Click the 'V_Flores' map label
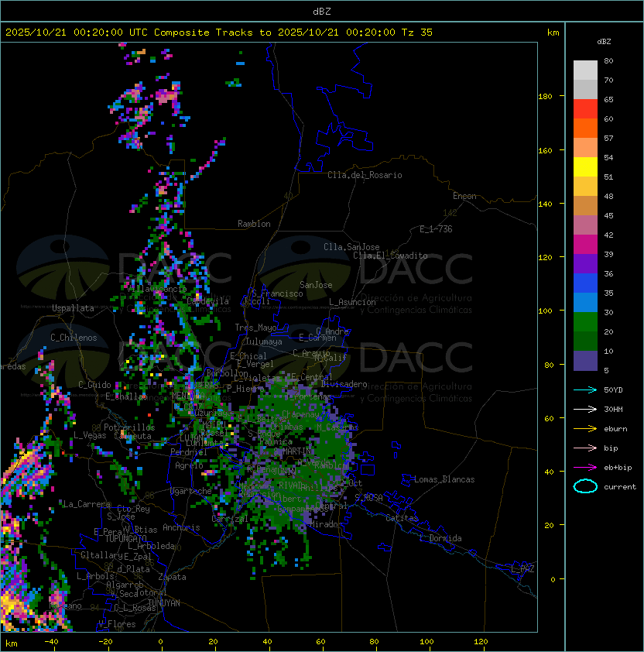This screenshot has height=652, width=644. tap(117, 624)
